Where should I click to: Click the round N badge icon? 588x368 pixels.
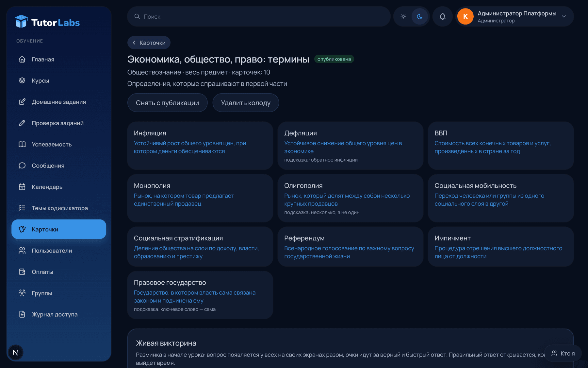pyautogui.click(x=15, y=352)
